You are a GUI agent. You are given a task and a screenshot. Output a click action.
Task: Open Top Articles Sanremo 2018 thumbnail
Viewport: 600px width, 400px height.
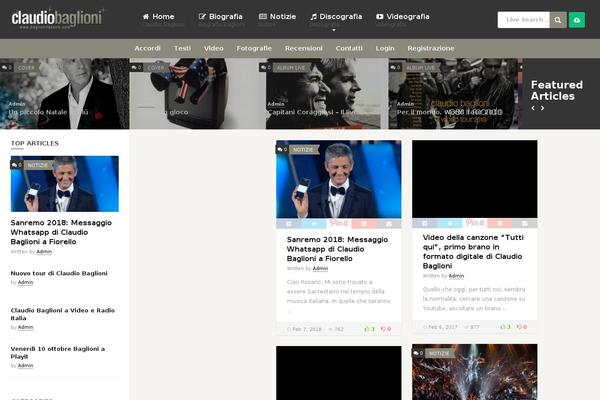65,184
